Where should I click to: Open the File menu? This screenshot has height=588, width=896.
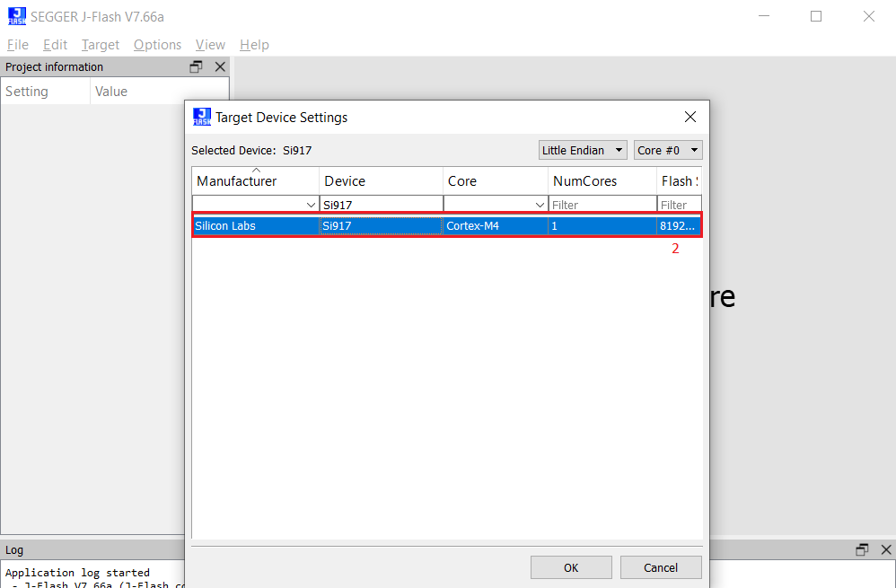(18, 45)
